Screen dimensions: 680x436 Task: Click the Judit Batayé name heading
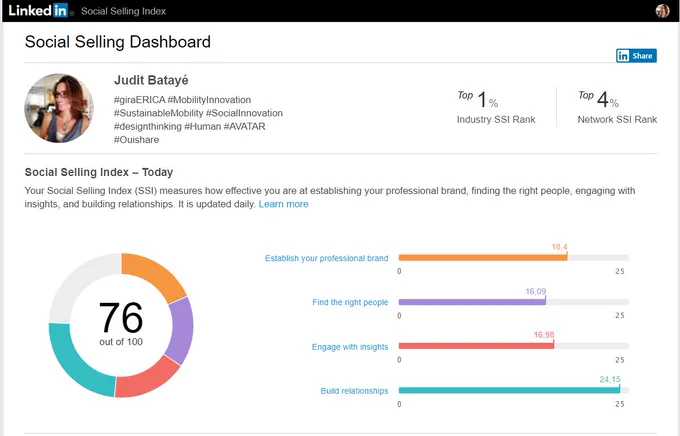[x=151, y=80]
